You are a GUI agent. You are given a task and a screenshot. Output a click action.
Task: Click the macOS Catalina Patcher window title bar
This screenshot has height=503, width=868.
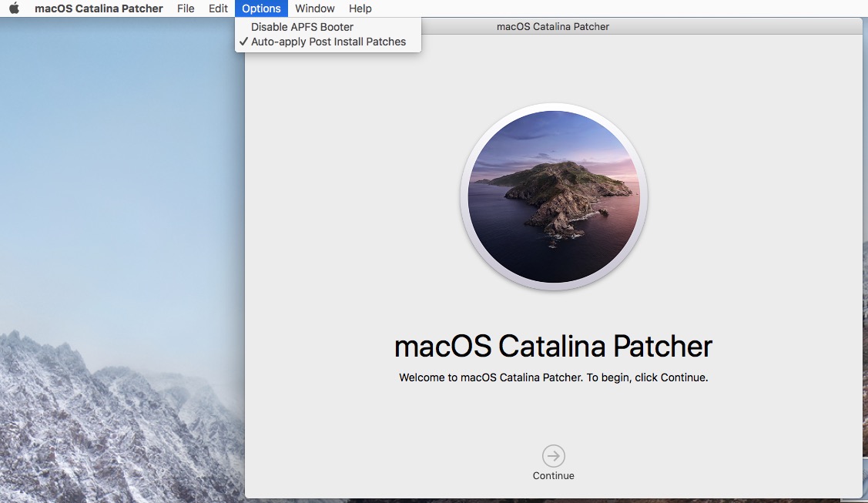(554, 26)
